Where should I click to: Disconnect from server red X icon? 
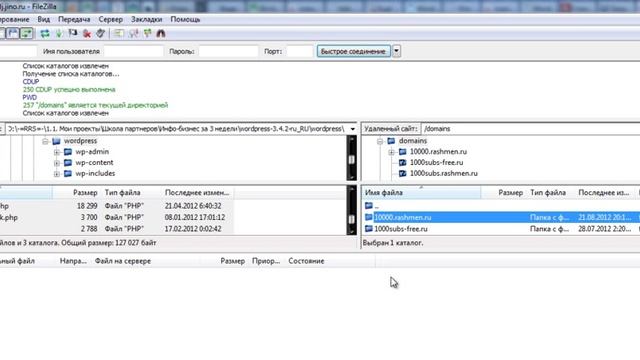87,33
